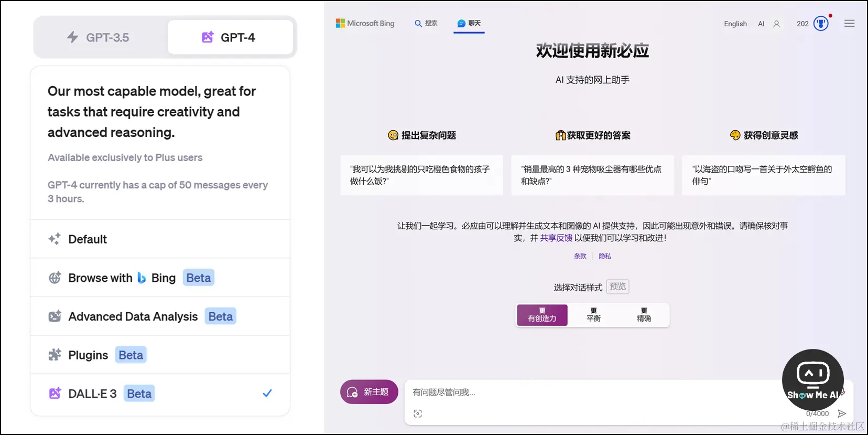This screenshot has height=435, width=868.
Task: Click the 提出复杂问题 emoji icon
Action: [393, 135]
